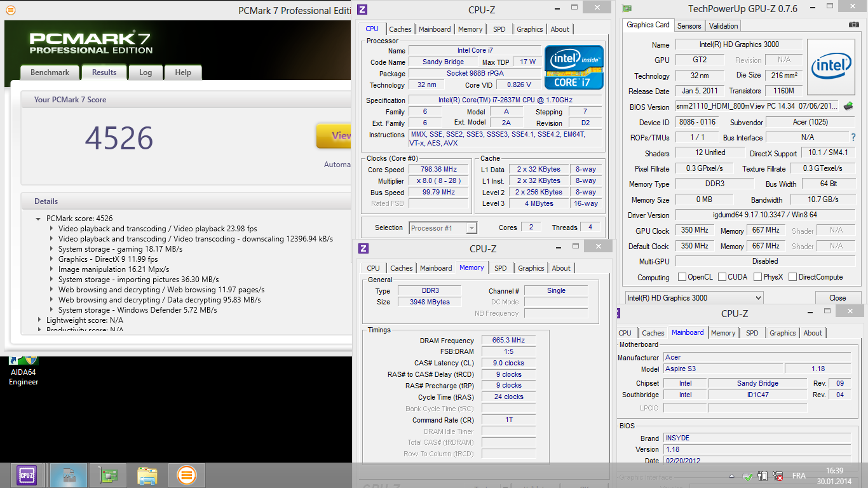Click the purple Z icon of the CPU tab window
The width and height of the screenshot is (868, 488).
pos(362,10)
